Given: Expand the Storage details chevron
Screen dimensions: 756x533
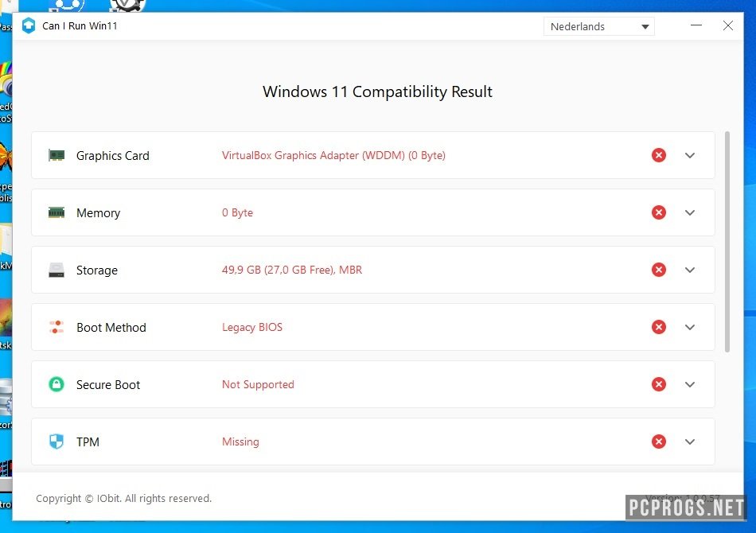Looking at the screenshot, I should [690, 270].
